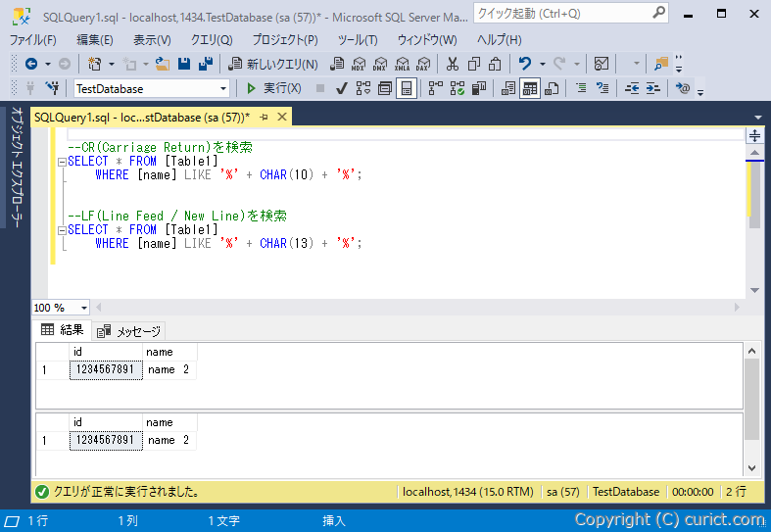Click 新しいクエリ(N) button
This screenshot has height=532, width=771.
[273, 64]
